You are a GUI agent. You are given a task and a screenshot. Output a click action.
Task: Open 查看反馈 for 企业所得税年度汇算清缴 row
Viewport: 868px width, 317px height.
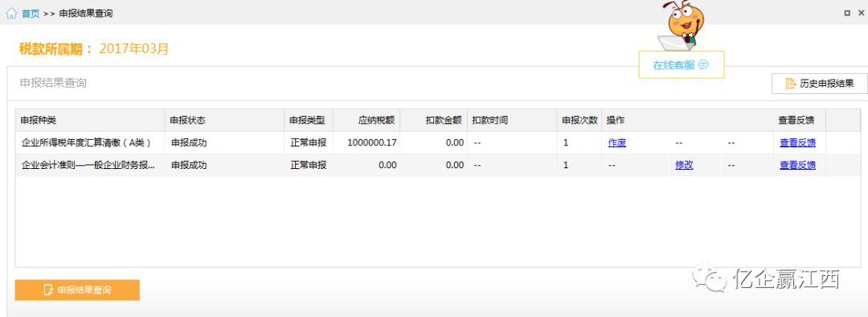(798, 142)
